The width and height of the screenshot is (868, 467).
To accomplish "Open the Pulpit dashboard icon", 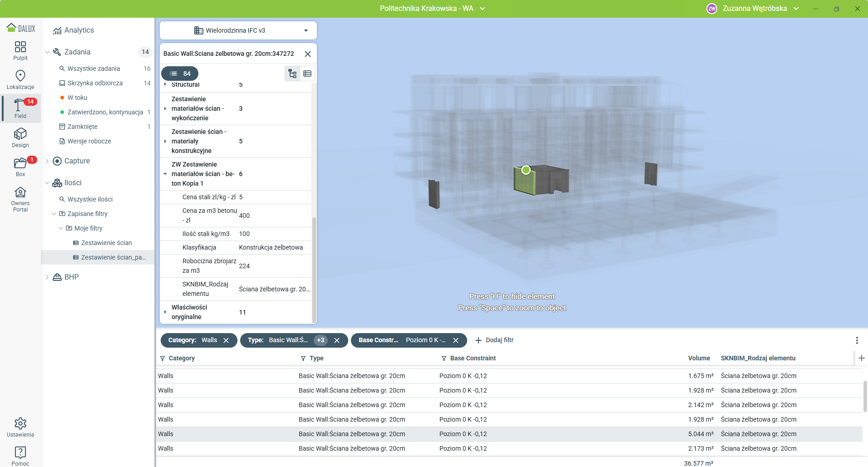I will [20, 50].
